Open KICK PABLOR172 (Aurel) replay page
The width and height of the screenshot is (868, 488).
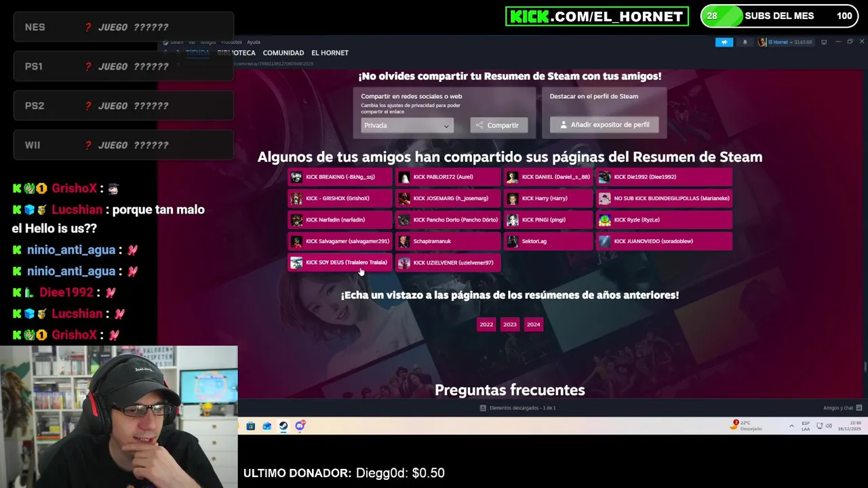click(448, 177)
